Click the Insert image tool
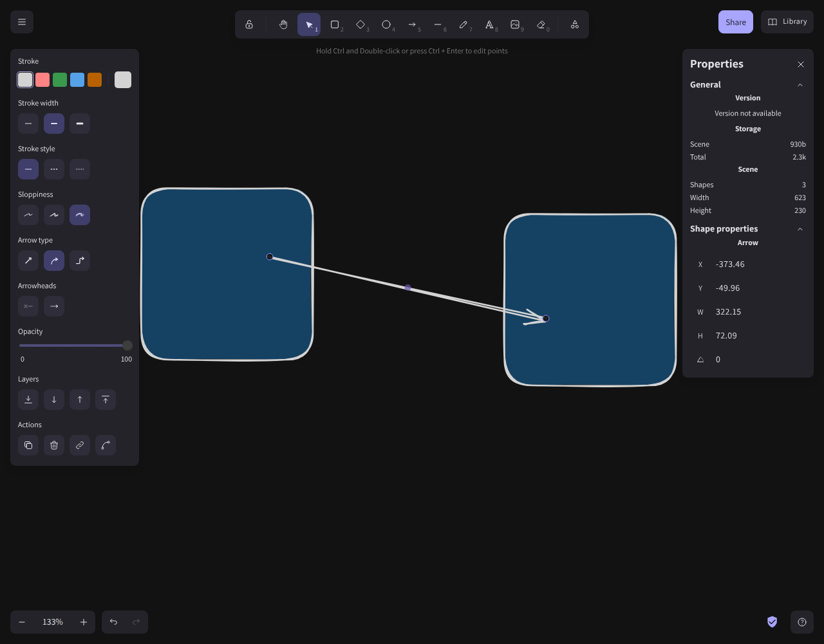 click(x=515, y=24)
